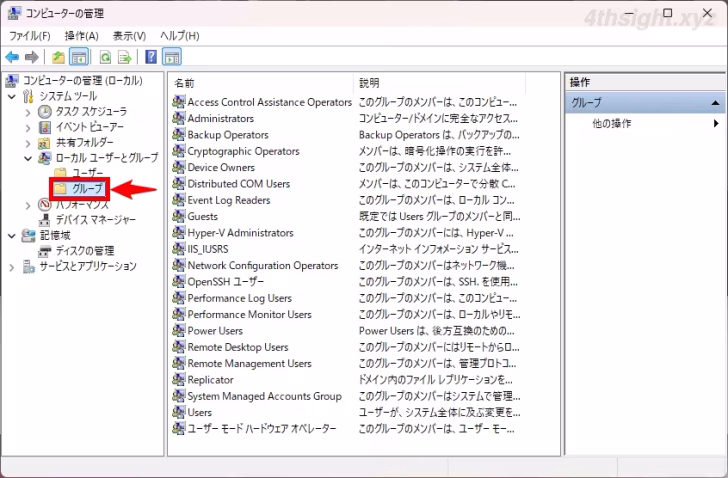
Task: Click the Guests group icon
Action: tap(179, 216)
